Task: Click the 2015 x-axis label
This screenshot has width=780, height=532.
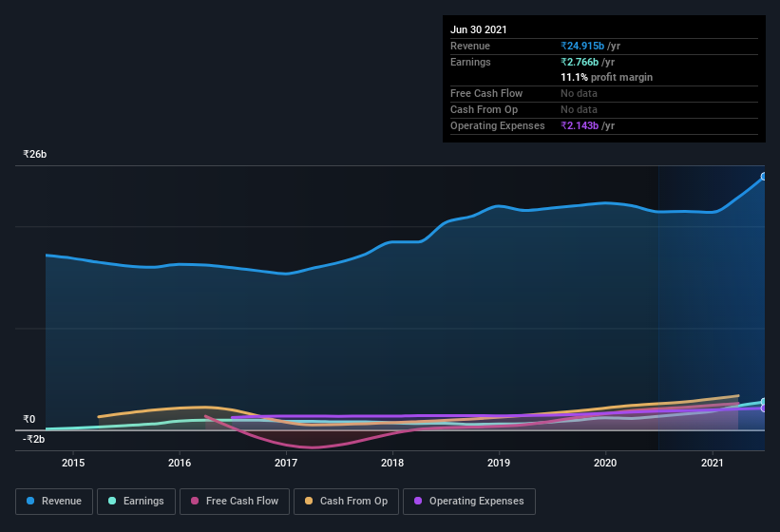Action: click(x=73, y=463)
